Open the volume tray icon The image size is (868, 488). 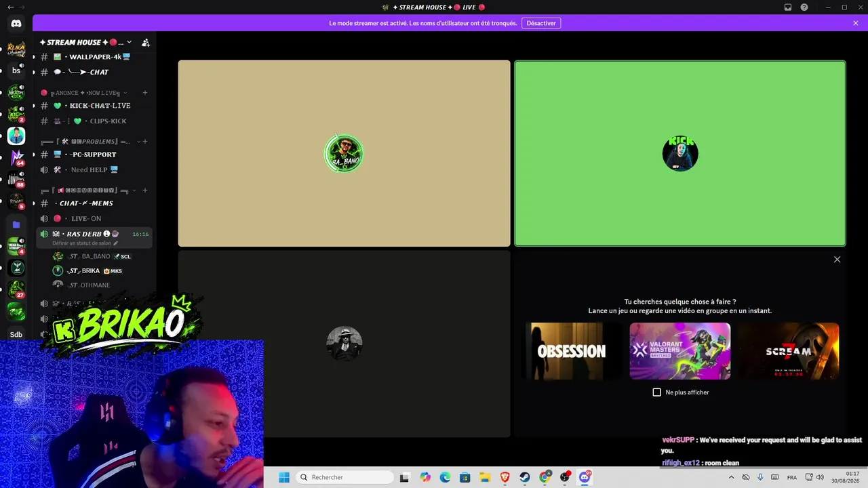pos(820,477)
